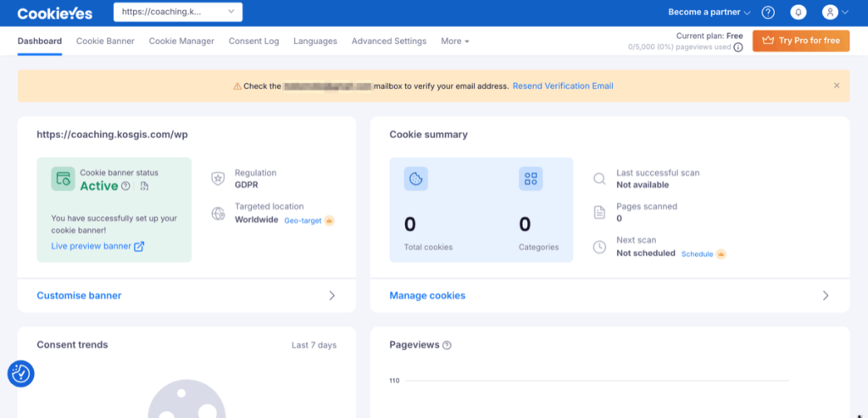The width and height of the screenshot is (868, 418).
Task: Open the Languages tab
Action: tap(315, 41)
